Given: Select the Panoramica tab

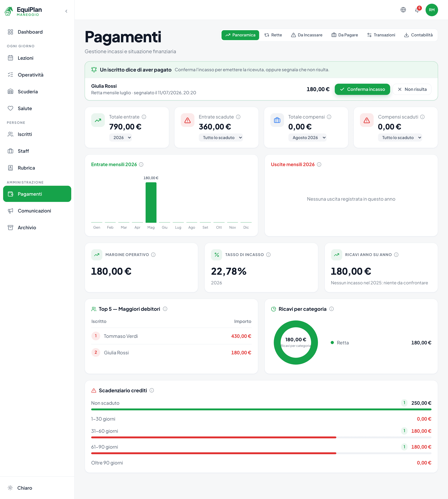Looking at the screenshot, I should [x=240, y=35].
